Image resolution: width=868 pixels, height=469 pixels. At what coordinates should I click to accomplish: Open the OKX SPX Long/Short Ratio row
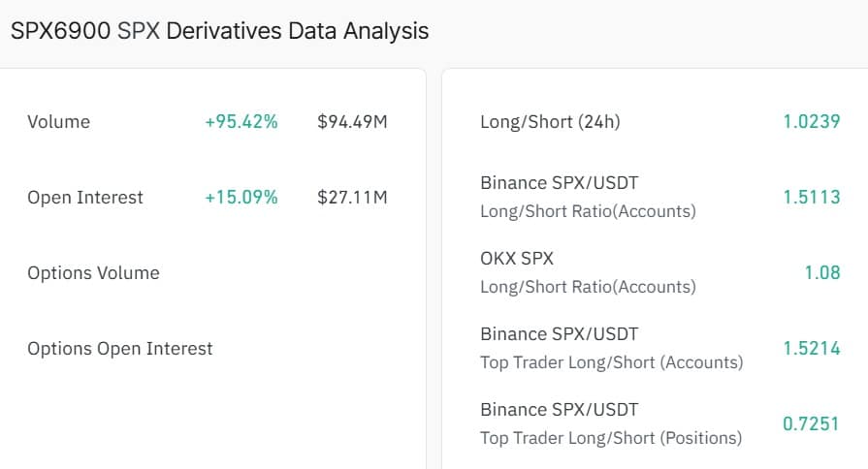point(588,272)
